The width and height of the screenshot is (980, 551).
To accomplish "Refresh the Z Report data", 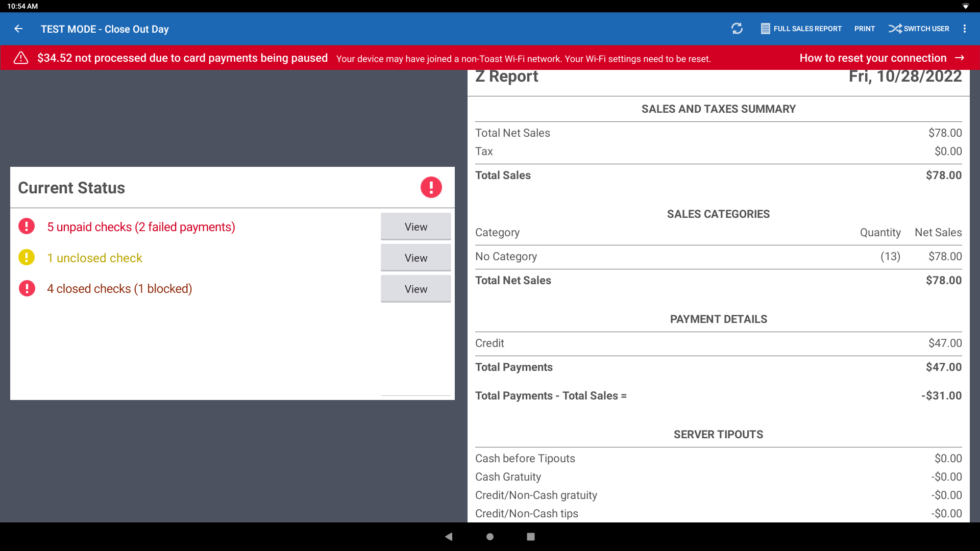I will pos(737,29).
